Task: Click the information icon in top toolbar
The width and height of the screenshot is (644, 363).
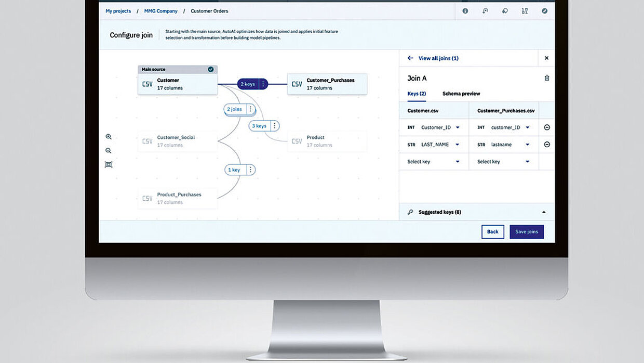Action: (x=465, y=11)
